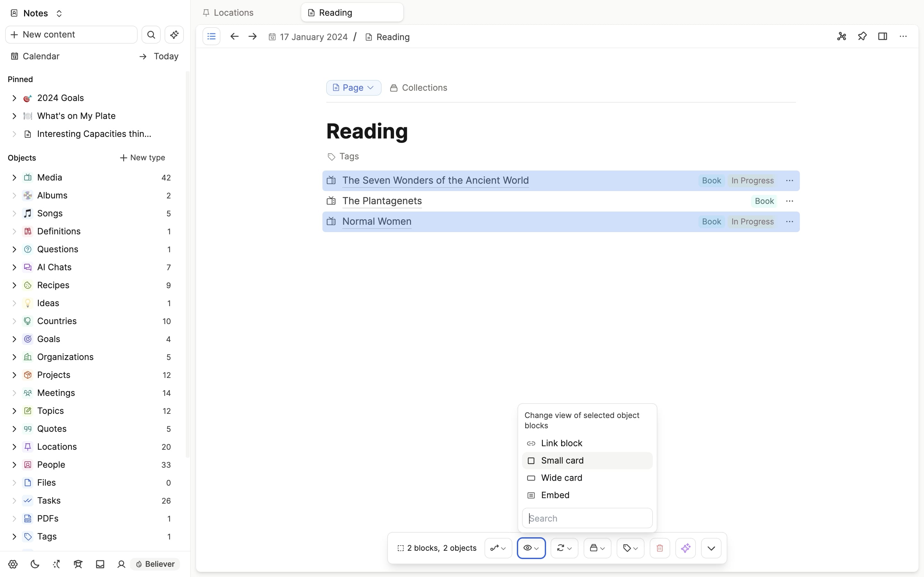Choose Small card view option
924x577 pixels.
562,461
